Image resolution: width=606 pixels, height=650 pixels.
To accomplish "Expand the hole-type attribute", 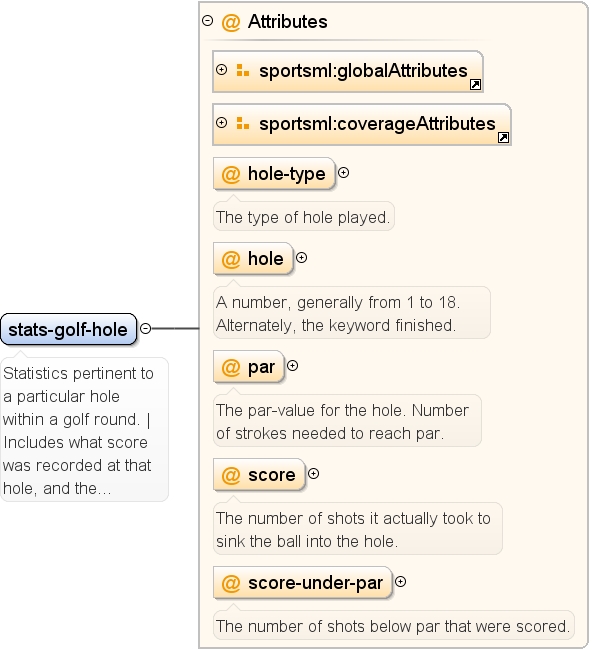I will (x=343, y=172).
